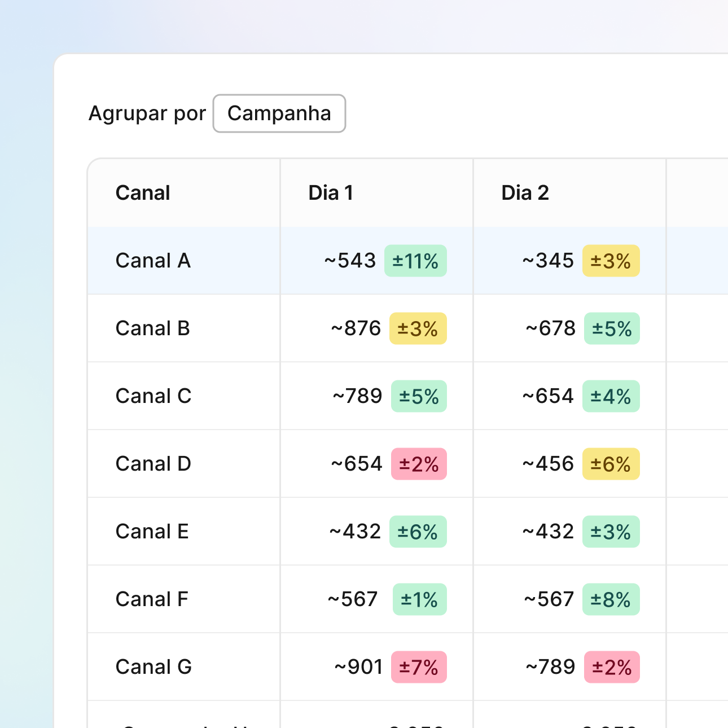
Task: Select the Dia 2 column header
Action: [x=525, y=193]
